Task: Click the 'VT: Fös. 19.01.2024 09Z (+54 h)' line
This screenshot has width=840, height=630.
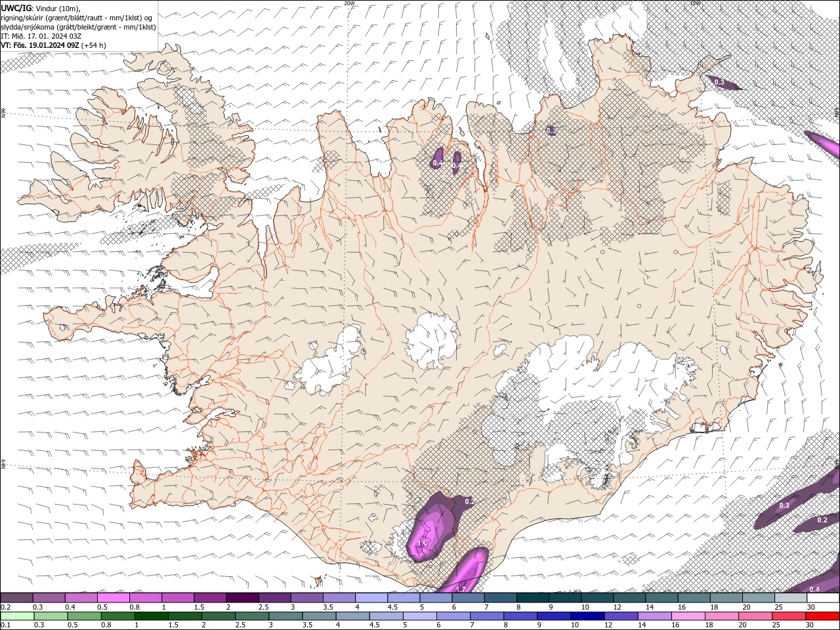Action: (x=53, y=45)
